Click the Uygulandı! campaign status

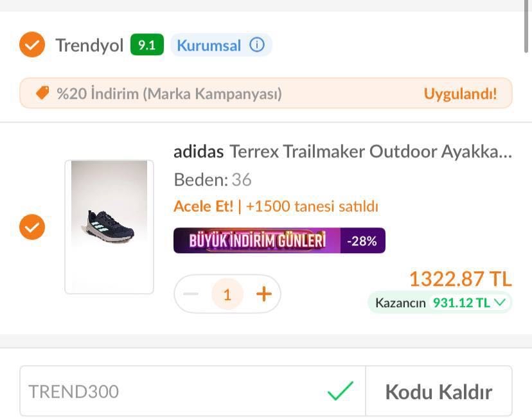[460, 94]
